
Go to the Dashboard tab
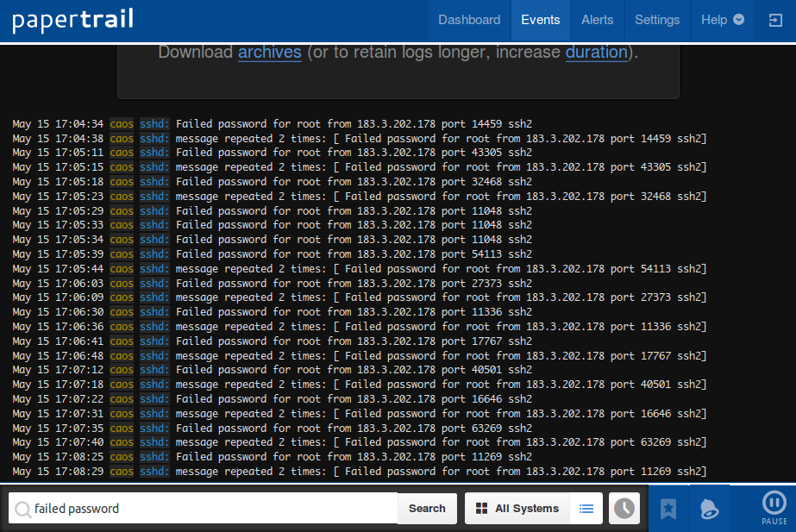pos(469,20)
